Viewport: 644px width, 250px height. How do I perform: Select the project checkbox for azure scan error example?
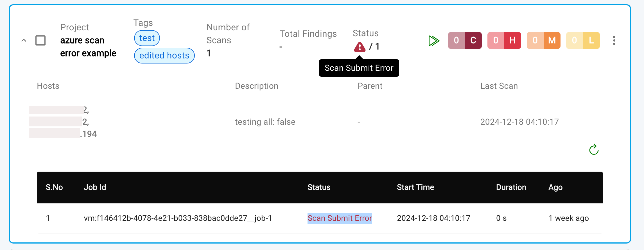pos(40,40)
